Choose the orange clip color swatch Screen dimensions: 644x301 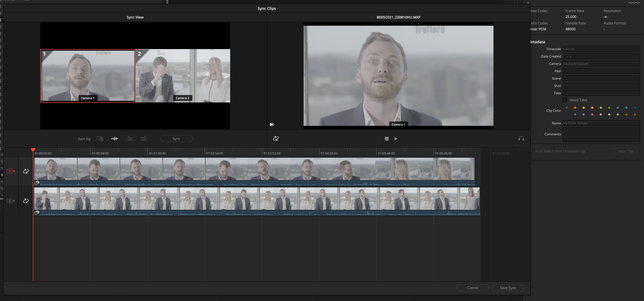coord(575,108)
